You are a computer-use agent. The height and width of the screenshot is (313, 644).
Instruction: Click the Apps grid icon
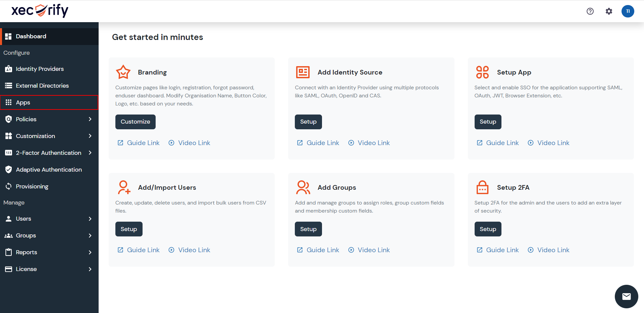(x=8, y=102)
